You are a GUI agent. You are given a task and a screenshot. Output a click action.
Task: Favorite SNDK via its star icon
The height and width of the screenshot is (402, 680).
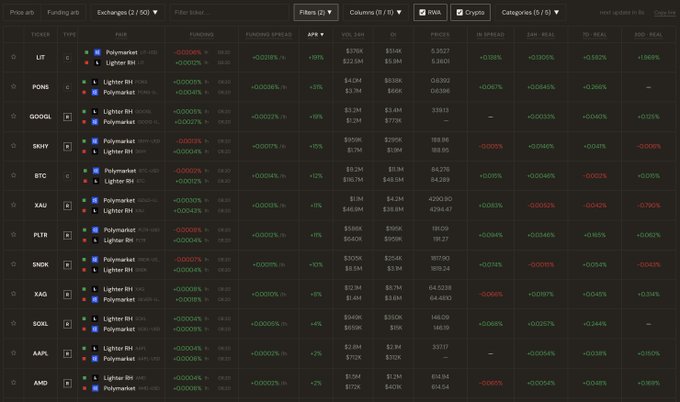tap(13, 264)
